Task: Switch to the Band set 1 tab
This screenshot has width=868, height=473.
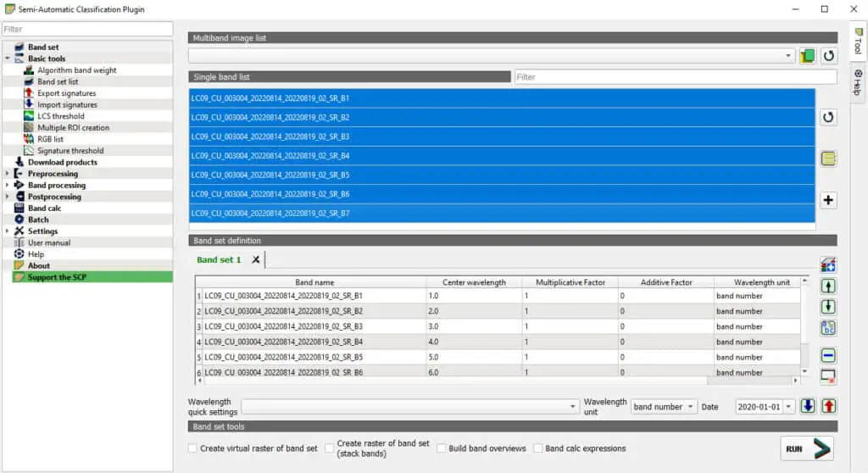Action: tap(220, 259)
